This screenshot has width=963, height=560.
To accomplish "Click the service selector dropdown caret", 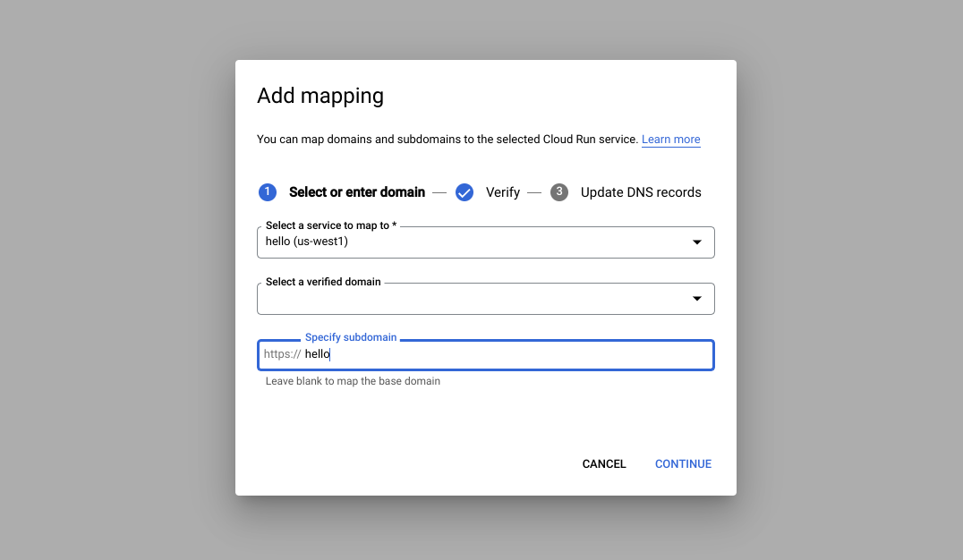I will tap(697, 242).
